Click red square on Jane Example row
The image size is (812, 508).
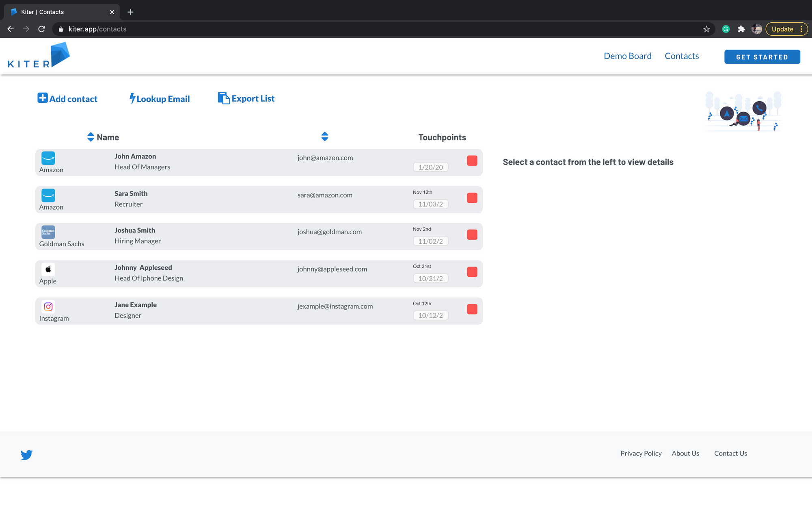(472, 309)
